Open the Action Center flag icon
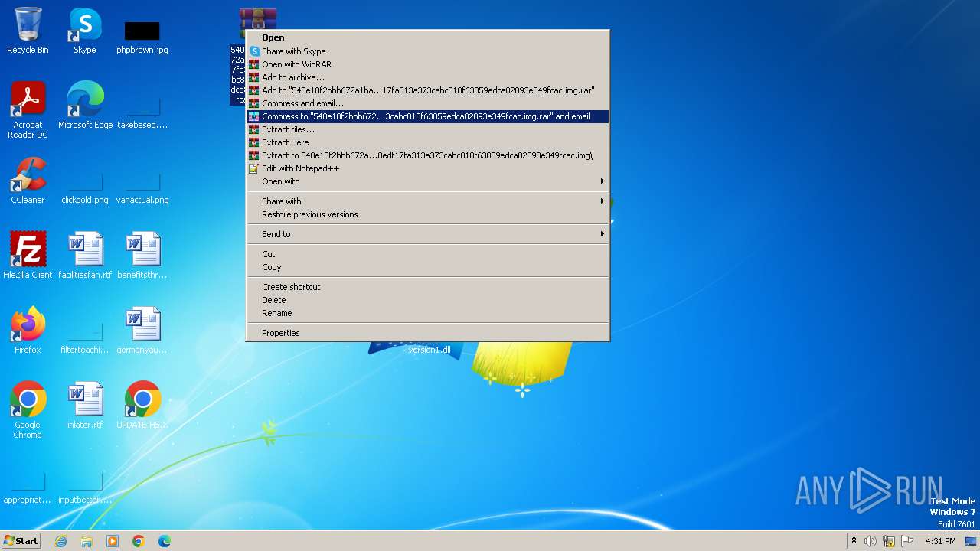Screen dimensions: 980x551 tap(908, 541)
